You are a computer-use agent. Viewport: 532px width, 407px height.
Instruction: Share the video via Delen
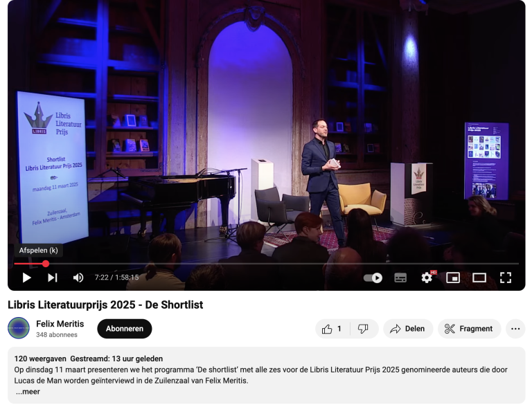pyautogui.click(x=408, y=329)
